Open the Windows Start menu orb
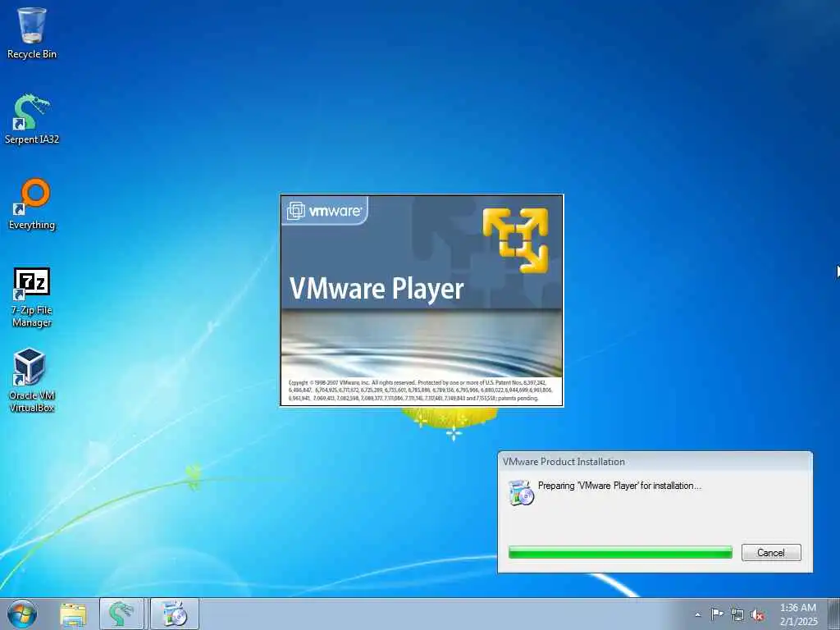The image size is (840, 630). tap(22, 614)
